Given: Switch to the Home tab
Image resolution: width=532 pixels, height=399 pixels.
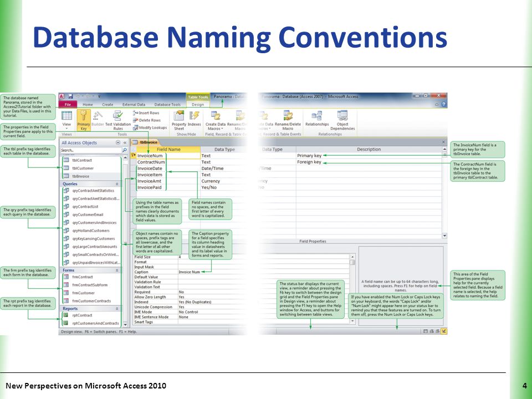Looking at the screenshot, I should point(88,105).
